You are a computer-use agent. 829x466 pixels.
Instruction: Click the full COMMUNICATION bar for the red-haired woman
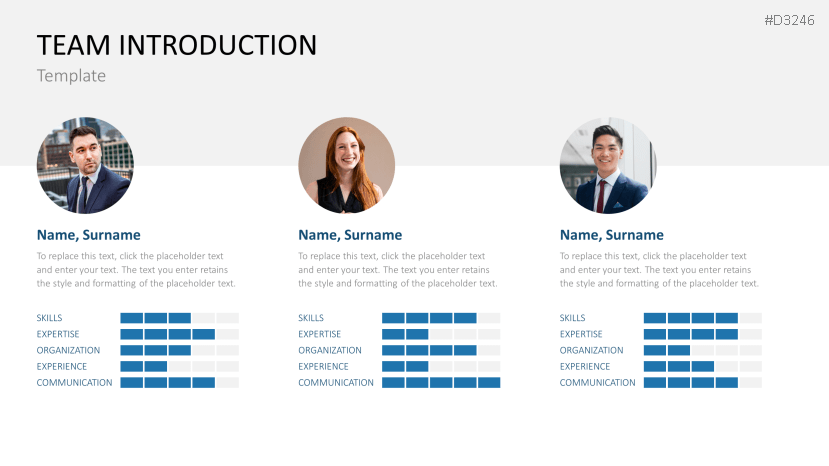tap(440, 383)
